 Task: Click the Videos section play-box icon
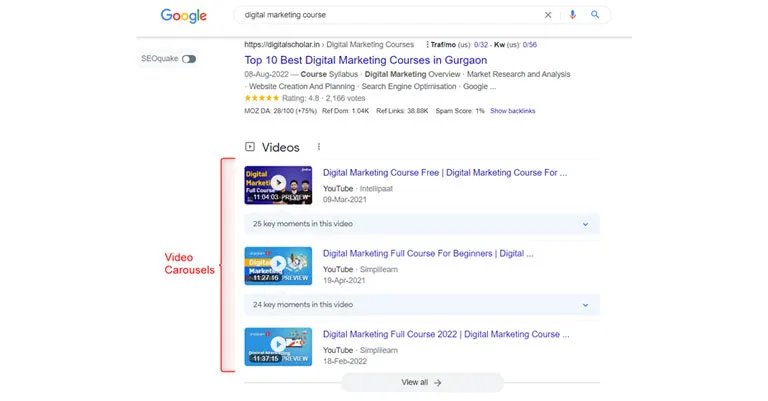coord(250,146)
